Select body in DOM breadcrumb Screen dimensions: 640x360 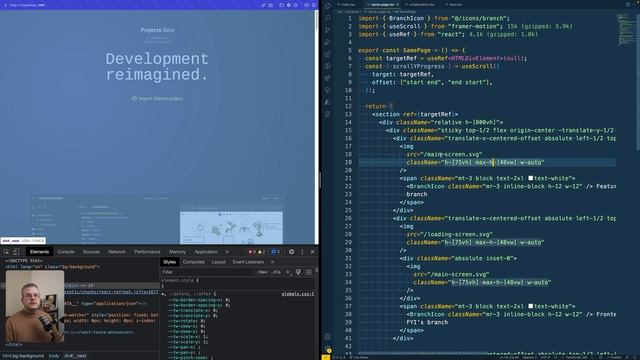pyautogui.click(x=54, y=356)
